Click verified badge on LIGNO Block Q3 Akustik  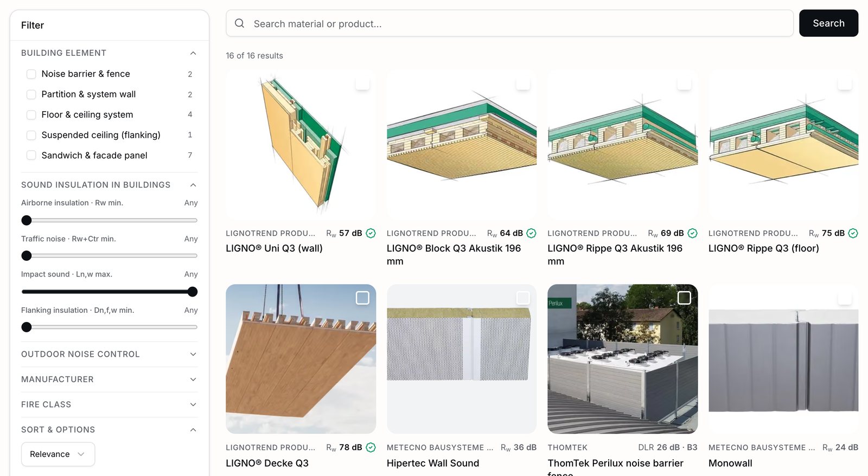coord(531,233)
